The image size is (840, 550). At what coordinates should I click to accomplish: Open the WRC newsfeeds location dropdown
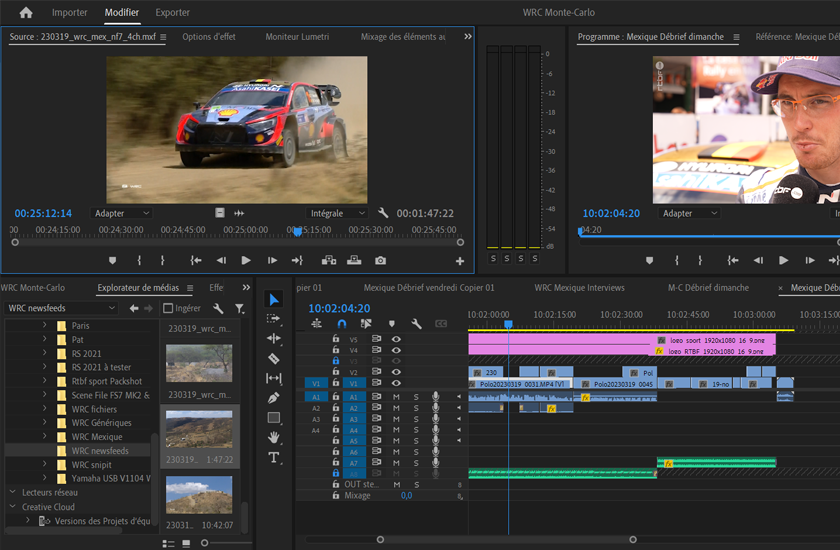pyautogui.click(x=61, y=308)
